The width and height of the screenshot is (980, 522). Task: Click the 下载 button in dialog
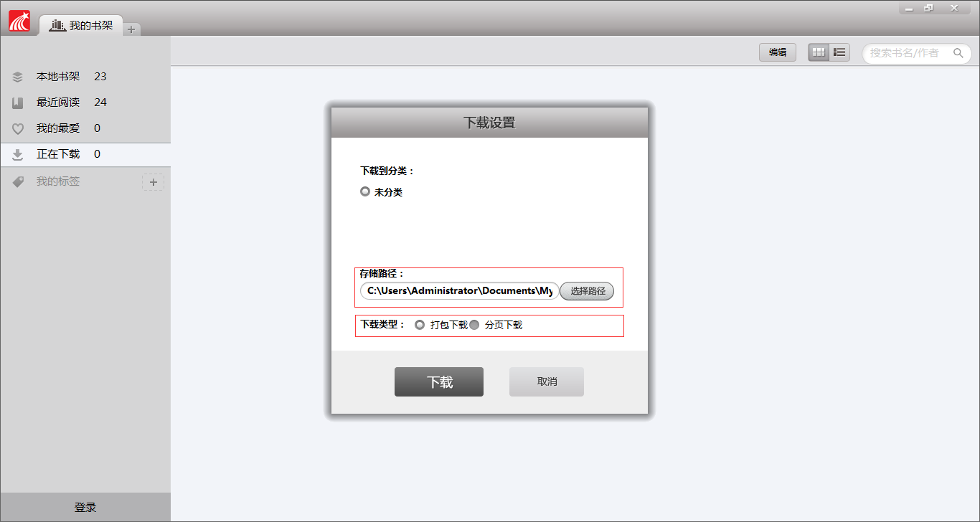click(x=439, y=382)
